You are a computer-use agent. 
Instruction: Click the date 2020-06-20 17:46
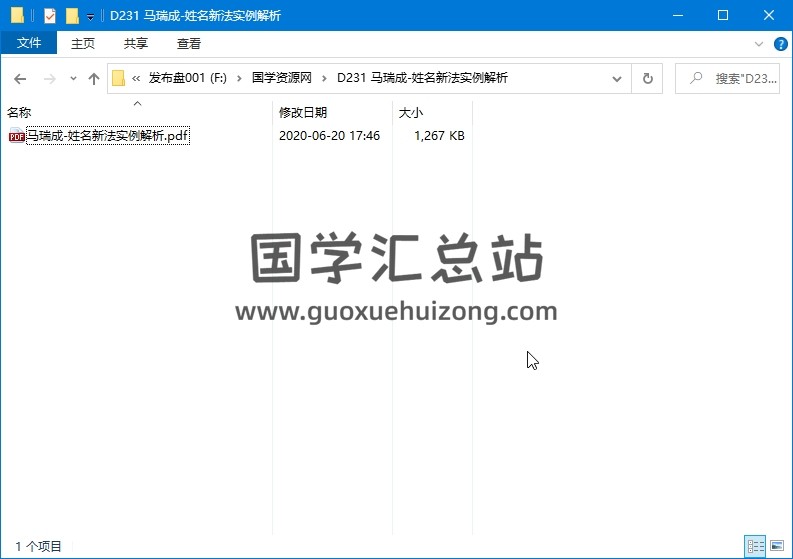tap(329, 136)
